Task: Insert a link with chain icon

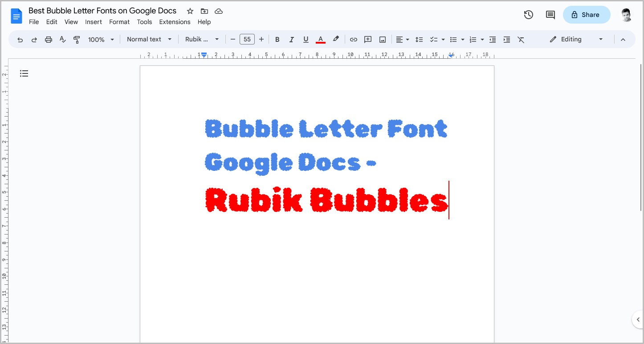Action: [354, 40]
